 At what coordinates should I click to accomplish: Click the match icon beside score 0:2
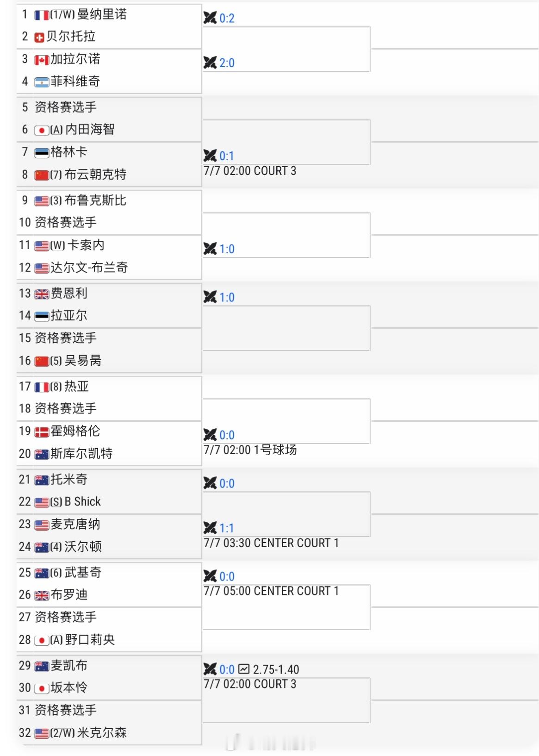coord(210,18)
